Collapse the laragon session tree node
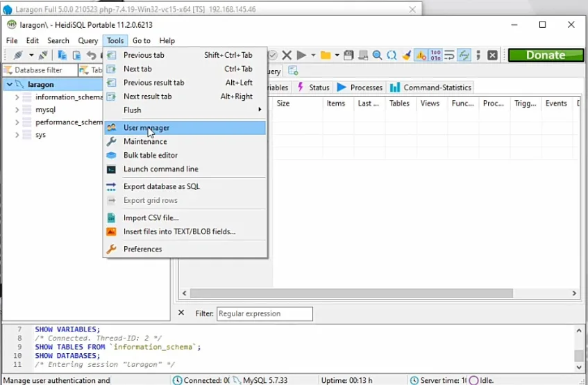Viewport: 588px width, 385px height. (10, 84)
